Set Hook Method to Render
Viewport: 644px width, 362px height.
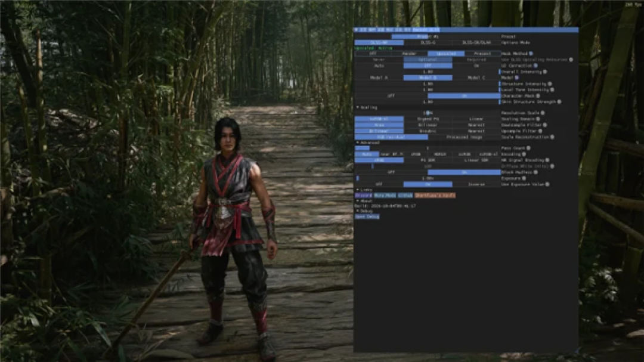(x=410, y=54)
